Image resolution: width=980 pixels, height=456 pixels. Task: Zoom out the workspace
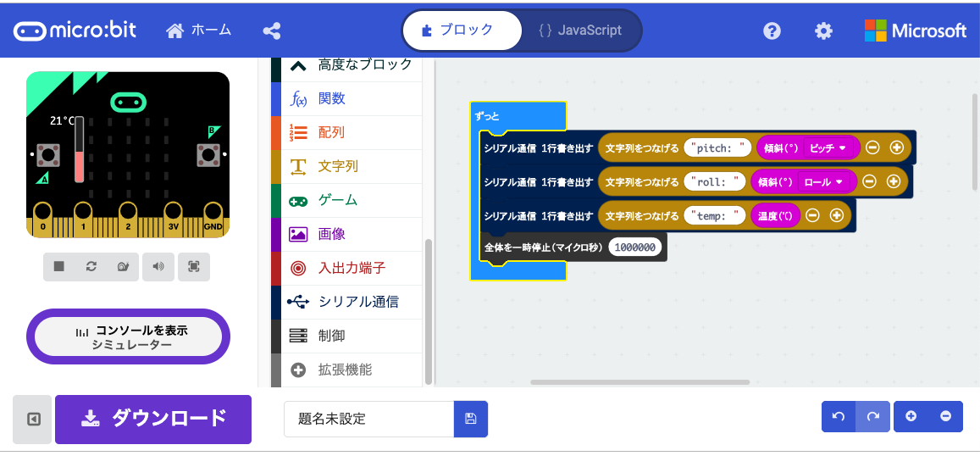tap(945, 417)
